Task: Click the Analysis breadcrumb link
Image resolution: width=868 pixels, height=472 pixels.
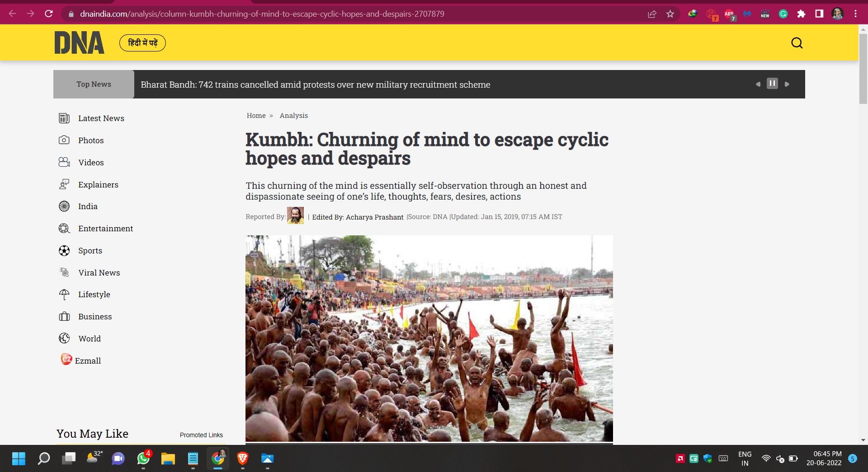Action: 293,116
